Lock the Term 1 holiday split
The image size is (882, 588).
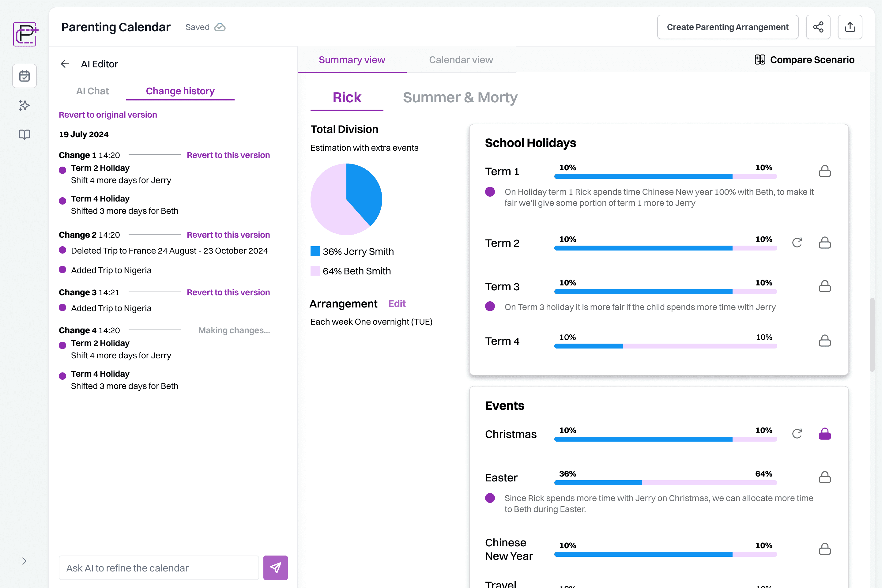(825, 171)
